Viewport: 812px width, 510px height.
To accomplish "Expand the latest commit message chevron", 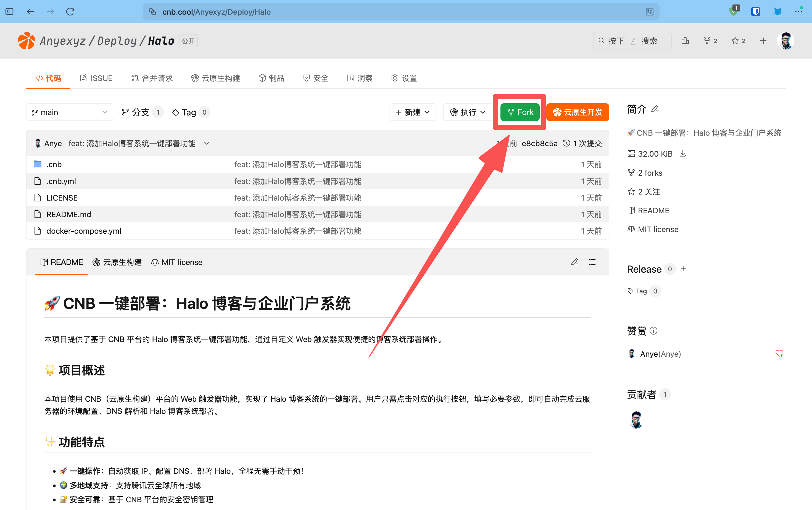I will (207, 143).
